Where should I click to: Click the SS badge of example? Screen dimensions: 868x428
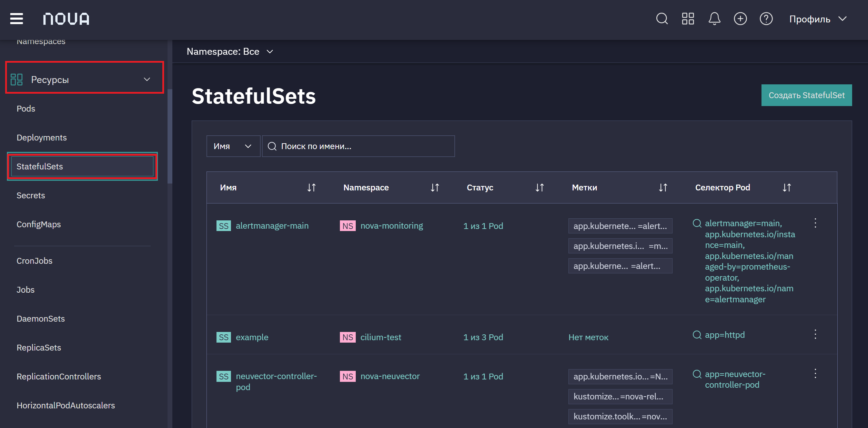coord(223,337)
